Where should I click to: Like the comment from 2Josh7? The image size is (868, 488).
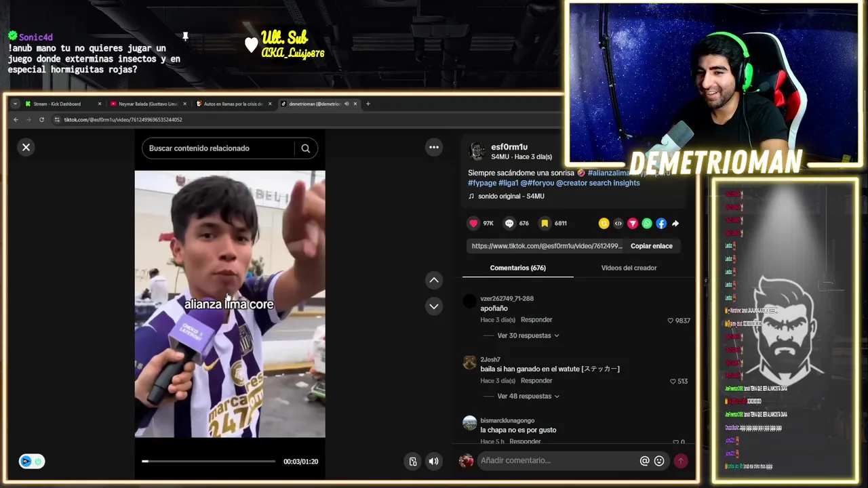click(673, 382)
